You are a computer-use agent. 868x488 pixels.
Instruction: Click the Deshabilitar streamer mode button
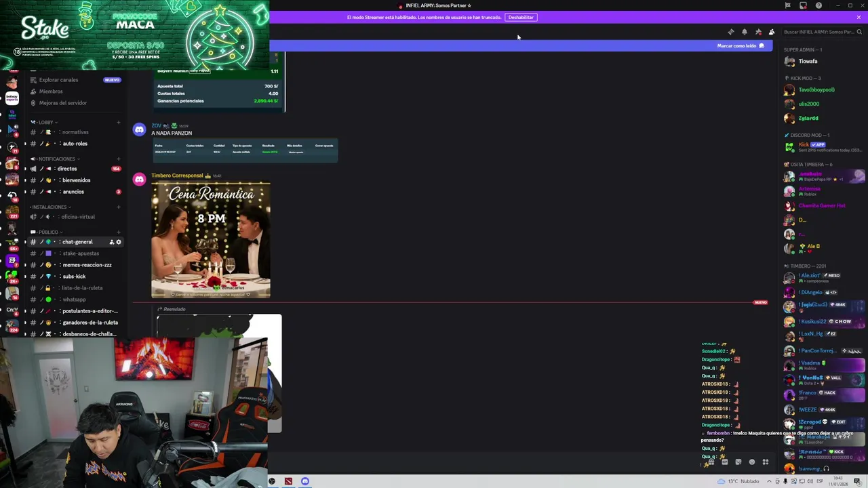pos(521,17)
